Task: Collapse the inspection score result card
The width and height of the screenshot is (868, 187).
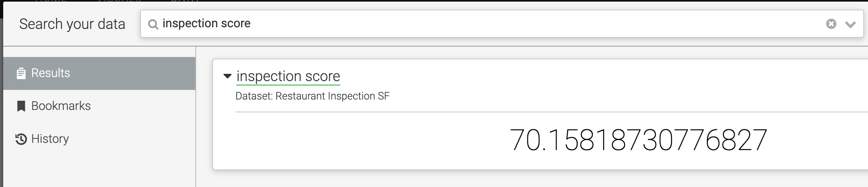Action: point(227,76)
